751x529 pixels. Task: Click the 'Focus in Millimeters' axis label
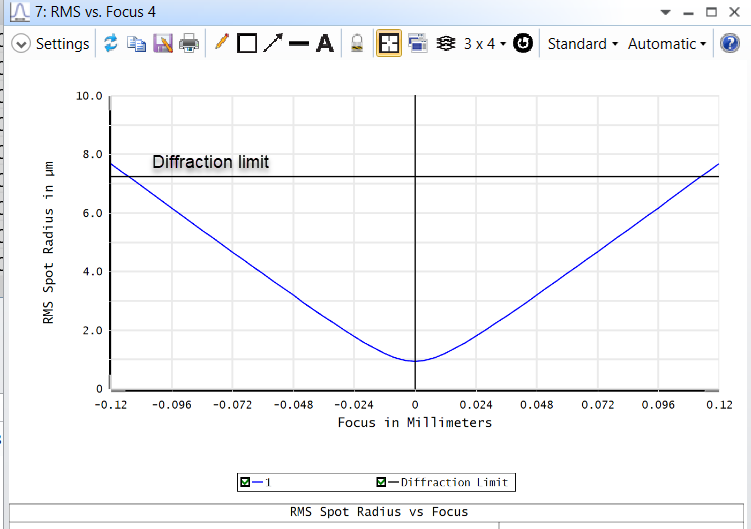(415, 423)
